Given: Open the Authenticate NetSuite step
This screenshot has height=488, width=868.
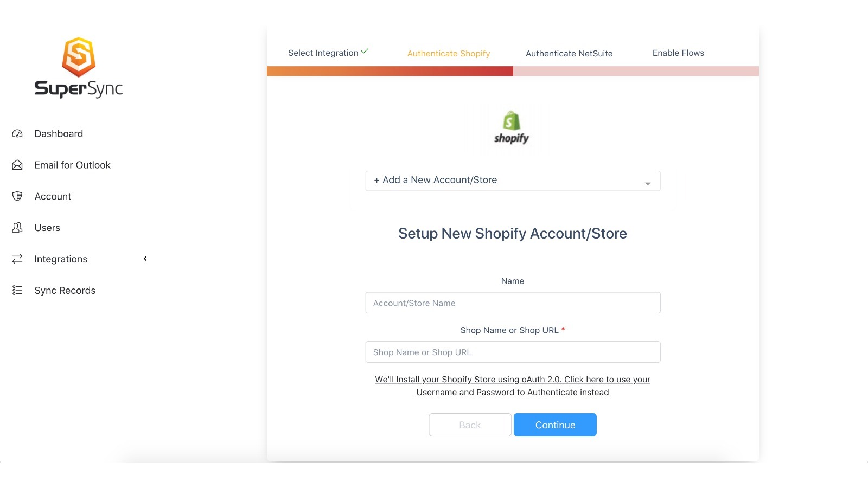Looking at the screenshot, I should (x=569, y=53).
